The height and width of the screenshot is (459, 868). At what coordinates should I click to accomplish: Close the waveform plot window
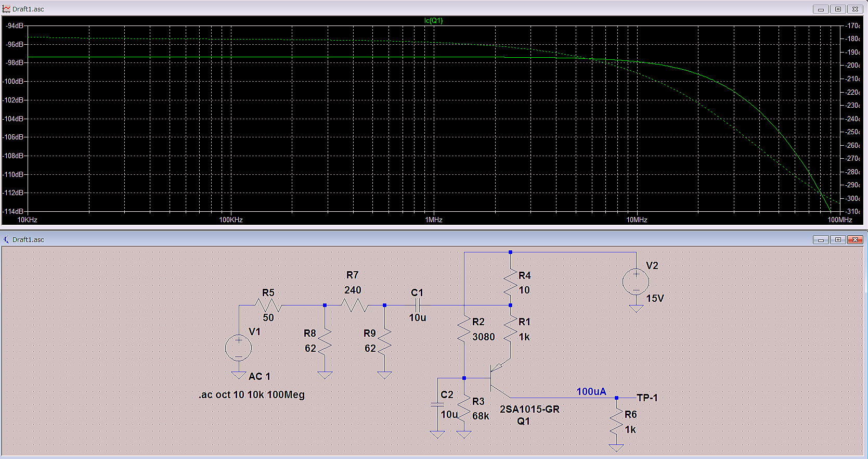pyautogui.click(x=855, y=9)
